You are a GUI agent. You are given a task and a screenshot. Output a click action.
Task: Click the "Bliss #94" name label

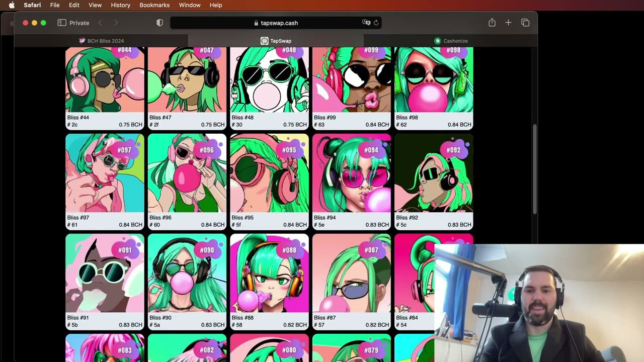tap(325, 218)
